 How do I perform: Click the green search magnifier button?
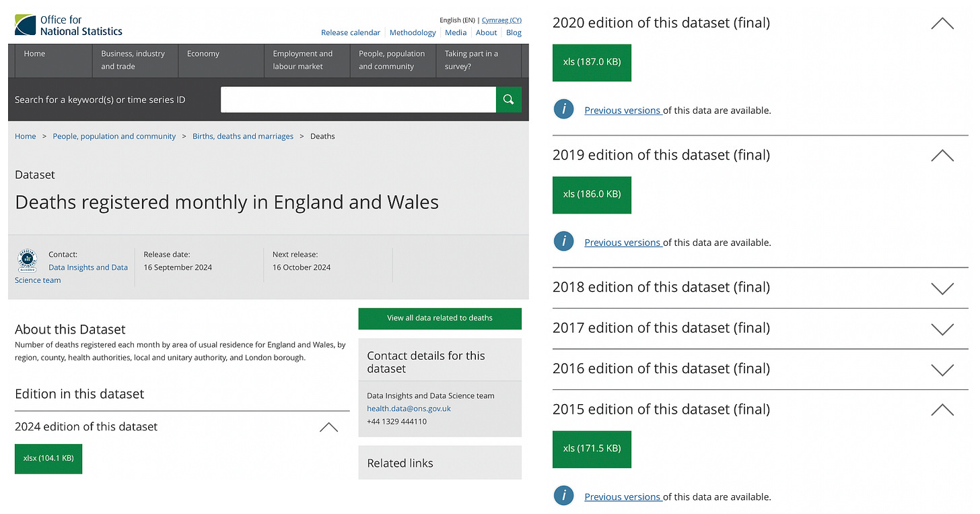point(509,100)
